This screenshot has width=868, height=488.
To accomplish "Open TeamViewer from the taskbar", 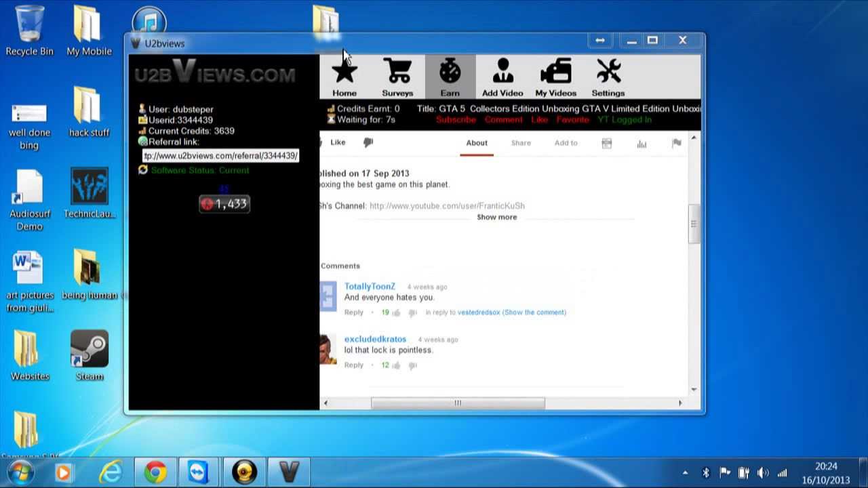I will pyautogui.click(x=199, y=472).
